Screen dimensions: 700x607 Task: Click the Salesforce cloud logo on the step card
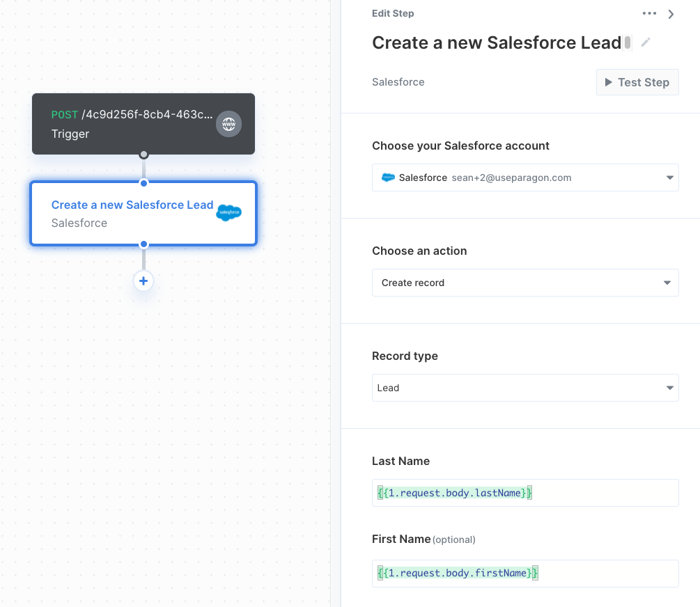(x=228, y=212)
